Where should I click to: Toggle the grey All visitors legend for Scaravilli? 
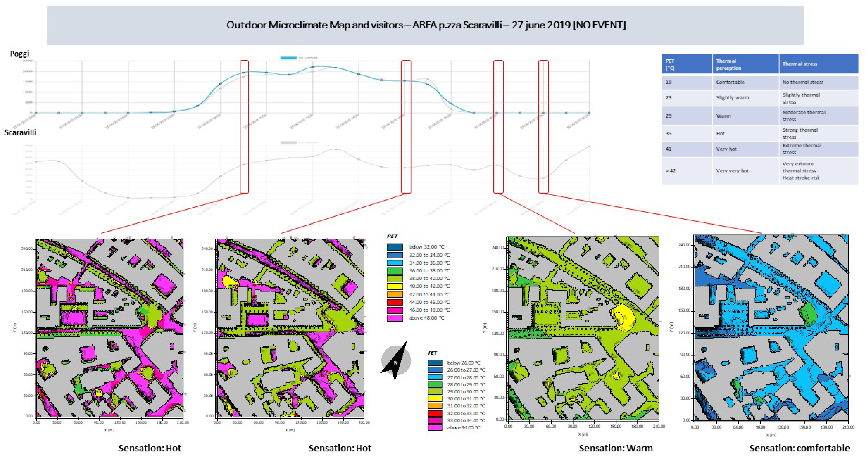click(x=288, y=142)
